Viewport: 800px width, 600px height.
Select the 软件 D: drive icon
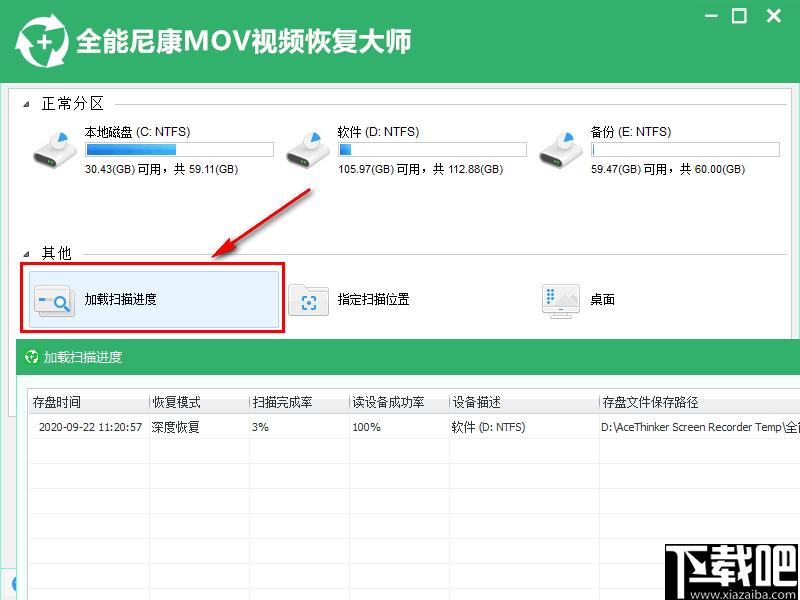(308, 151)
